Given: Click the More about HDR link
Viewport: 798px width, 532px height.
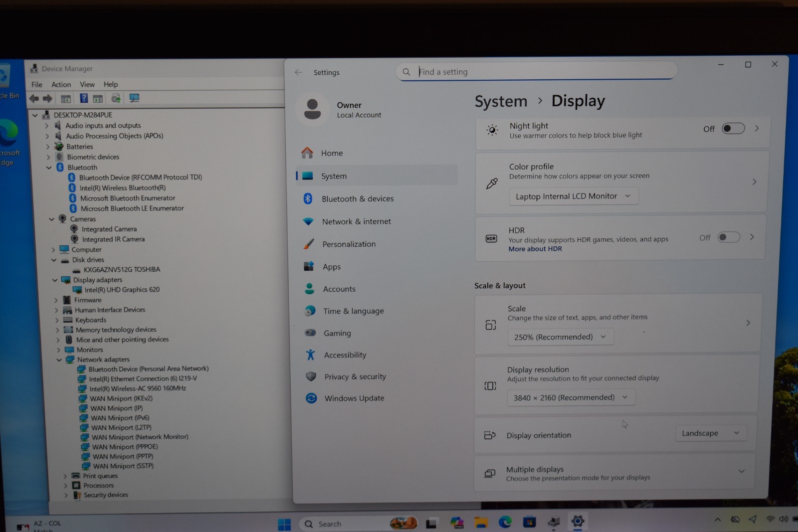Looking at the screenshot, I should (x=535, y=249).
